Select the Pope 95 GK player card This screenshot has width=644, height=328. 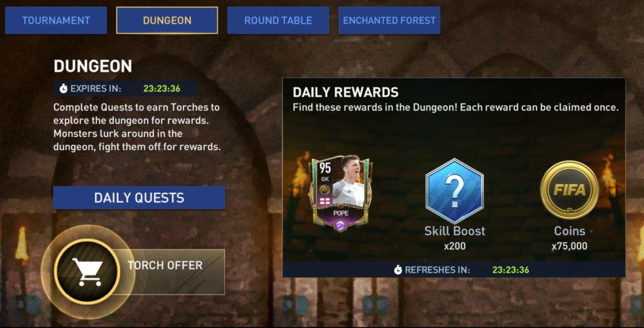(340, 193)
